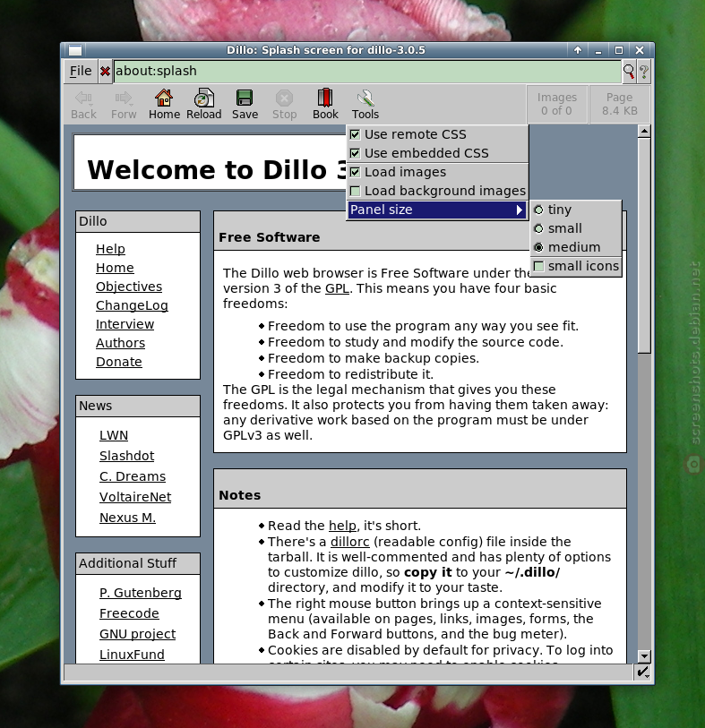
Task: Click the Images 0 of 0 indicator
Action: pos(557,104)
